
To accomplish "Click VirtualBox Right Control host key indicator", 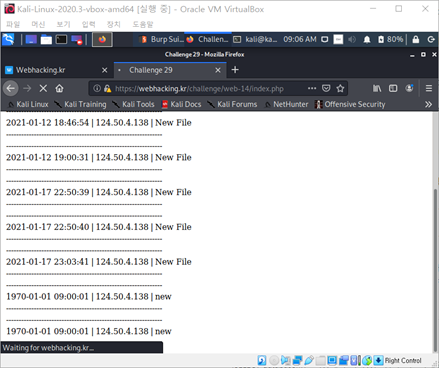I will pos(403,360).
